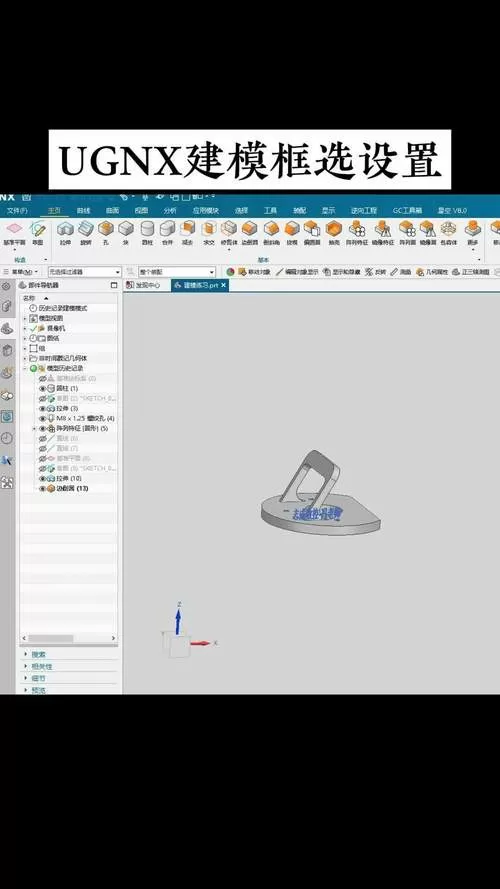Expand the 阵列特征 [圆形] (5) node

34,429
